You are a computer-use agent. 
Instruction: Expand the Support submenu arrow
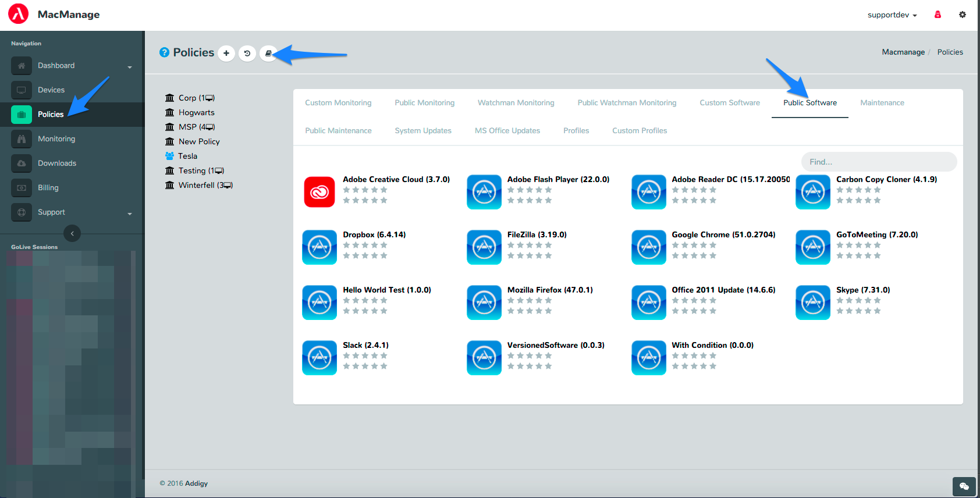[130, 214]
